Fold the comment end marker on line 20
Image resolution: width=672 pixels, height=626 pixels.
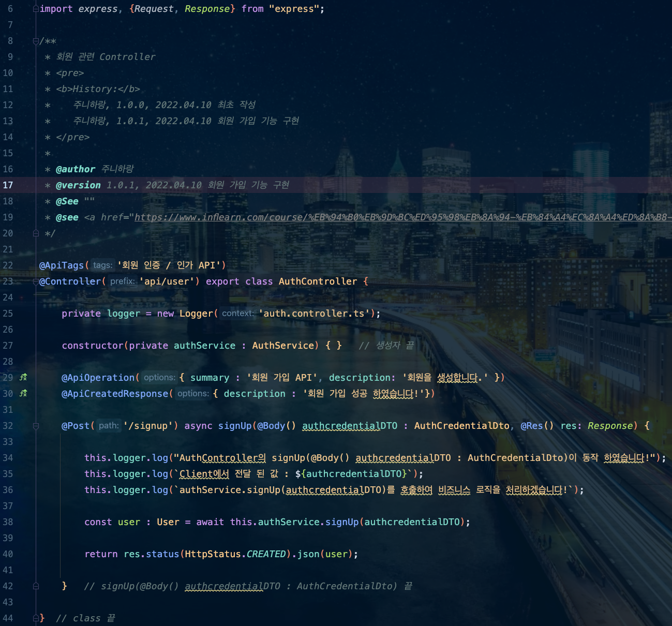[36, 233]
